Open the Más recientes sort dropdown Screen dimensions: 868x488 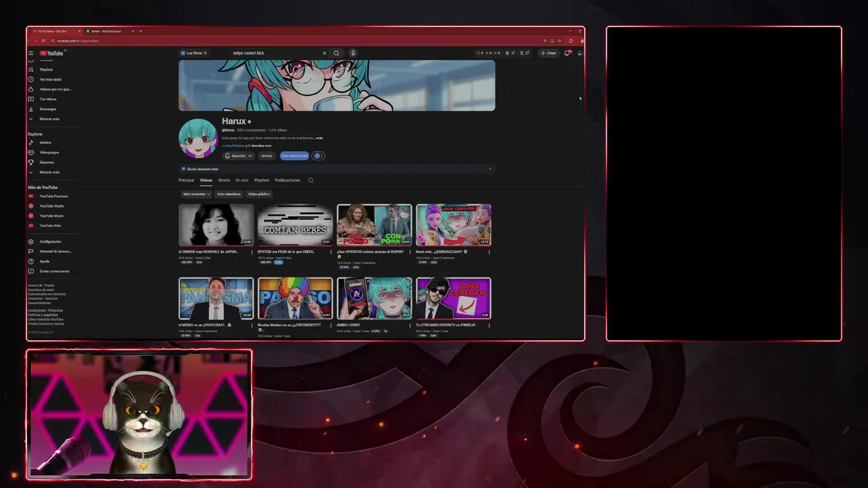coord(196,194)
